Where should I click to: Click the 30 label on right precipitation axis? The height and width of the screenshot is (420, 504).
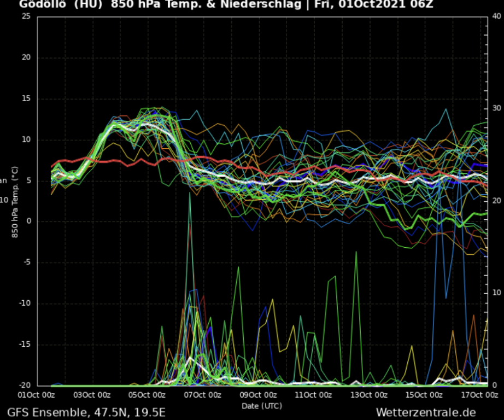point(496,108)
